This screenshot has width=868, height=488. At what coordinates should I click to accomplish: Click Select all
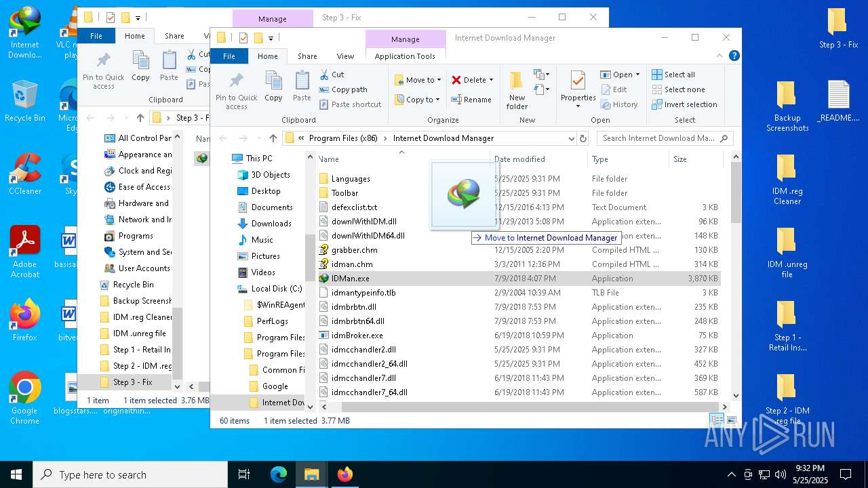(673, 75)
